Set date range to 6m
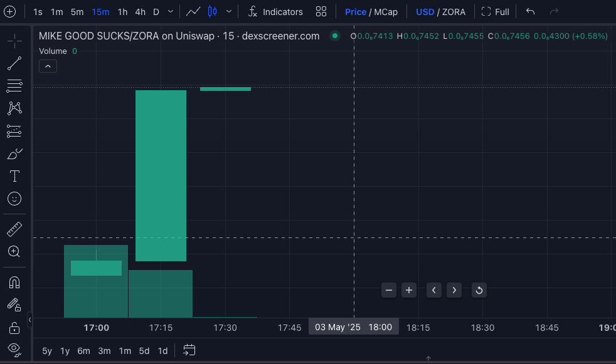Image resolution: width=616 pixels, height=364 pixels. pyautogui.click(x=83, y=351)
